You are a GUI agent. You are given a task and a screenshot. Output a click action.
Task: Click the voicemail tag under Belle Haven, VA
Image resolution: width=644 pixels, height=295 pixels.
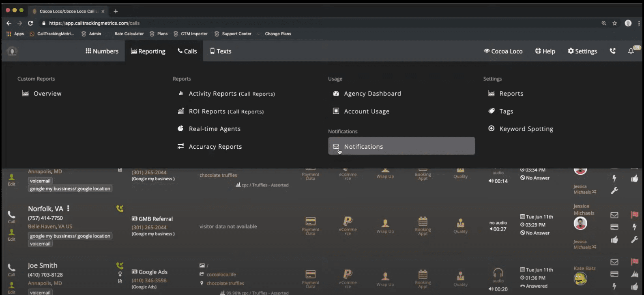tap(40, 244)
